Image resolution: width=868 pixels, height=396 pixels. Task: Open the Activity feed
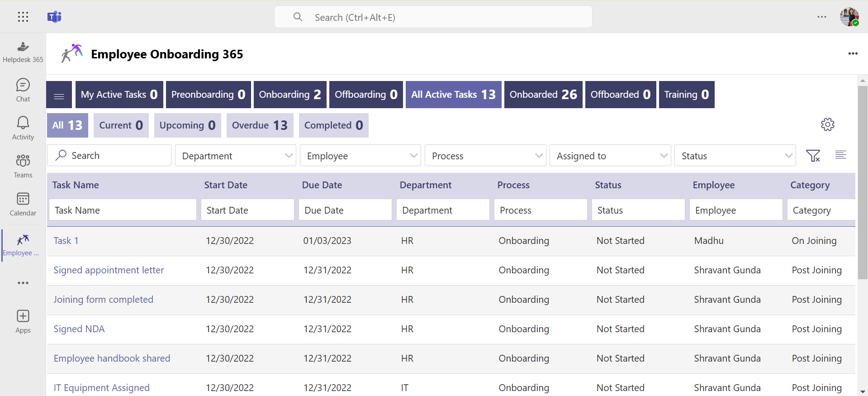coord(23,128)
